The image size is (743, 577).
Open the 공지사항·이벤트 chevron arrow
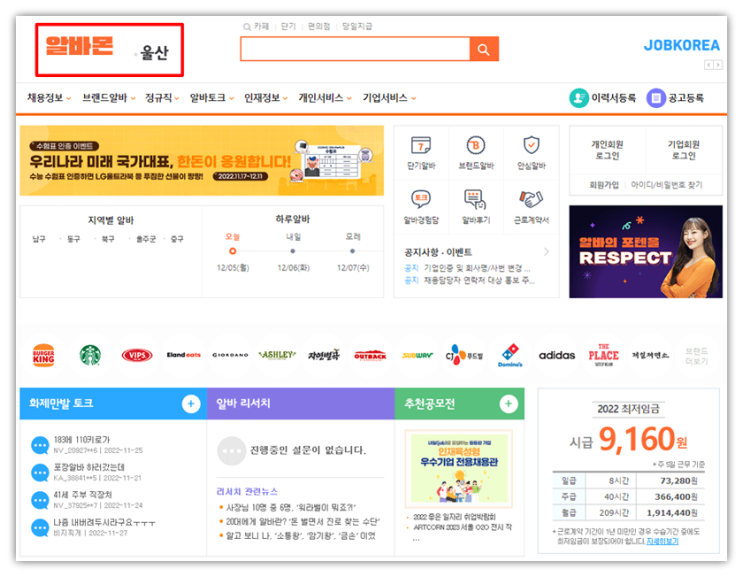click(546, 252)
